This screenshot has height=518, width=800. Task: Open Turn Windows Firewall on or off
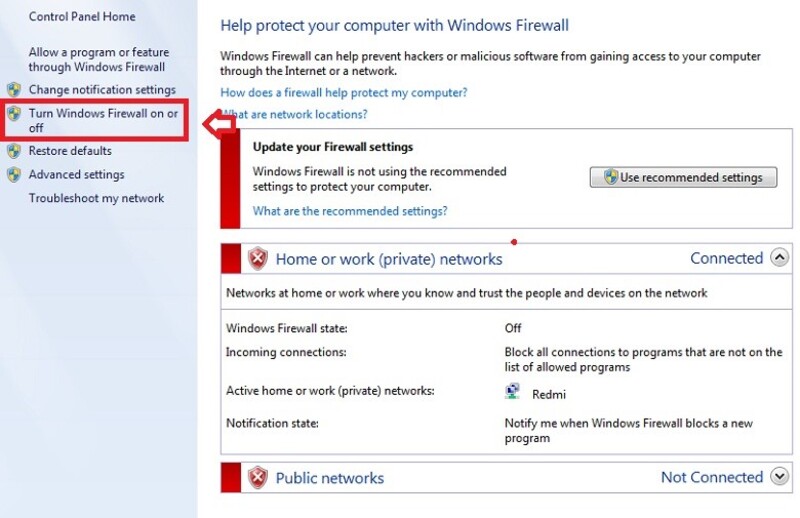click(x=103, y=120)
